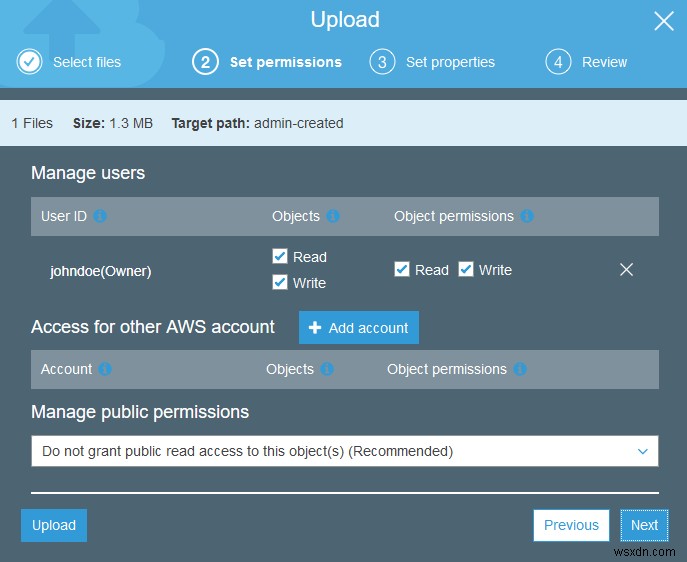This screenshot has width=687, height=562.
Task: Click the step 3 circle icon
Action: pyautogui.click(x=382, y=62)
